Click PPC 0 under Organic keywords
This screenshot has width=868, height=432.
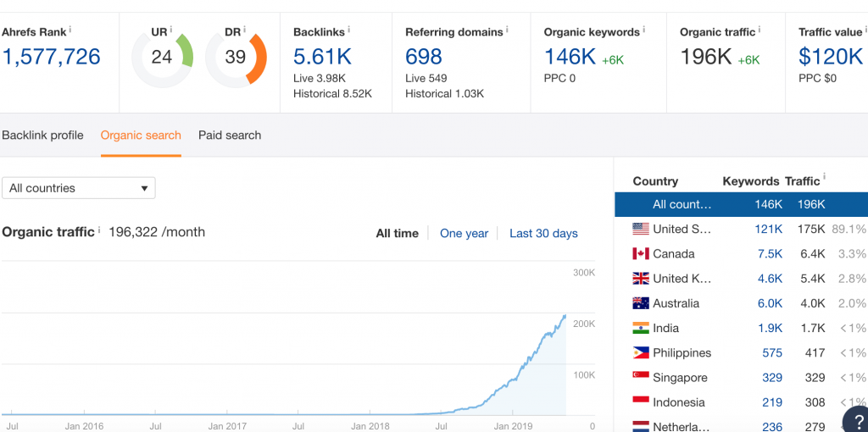click(559, 78)
